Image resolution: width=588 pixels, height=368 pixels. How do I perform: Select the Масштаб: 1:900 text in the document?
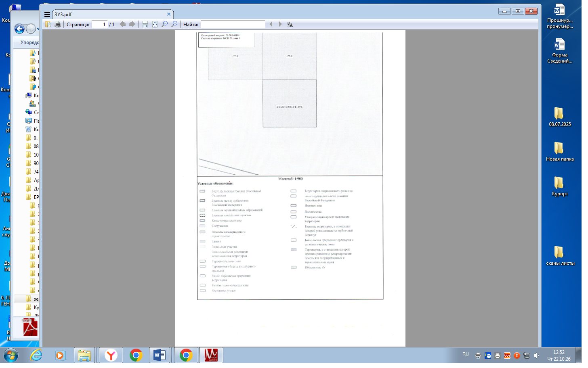pos(290,179)
